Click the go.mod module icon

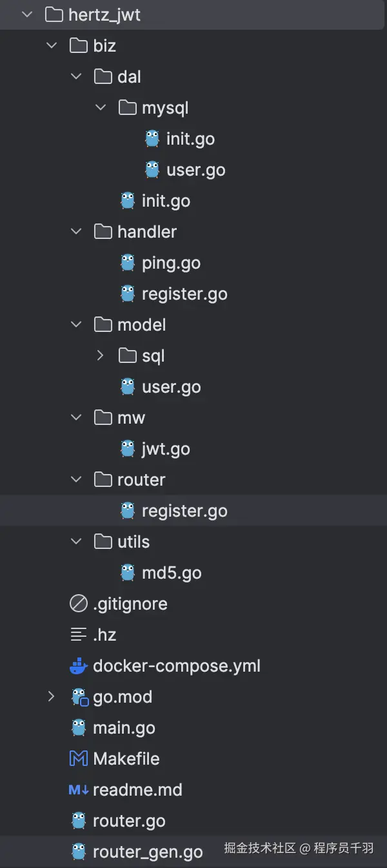point(79,697)
